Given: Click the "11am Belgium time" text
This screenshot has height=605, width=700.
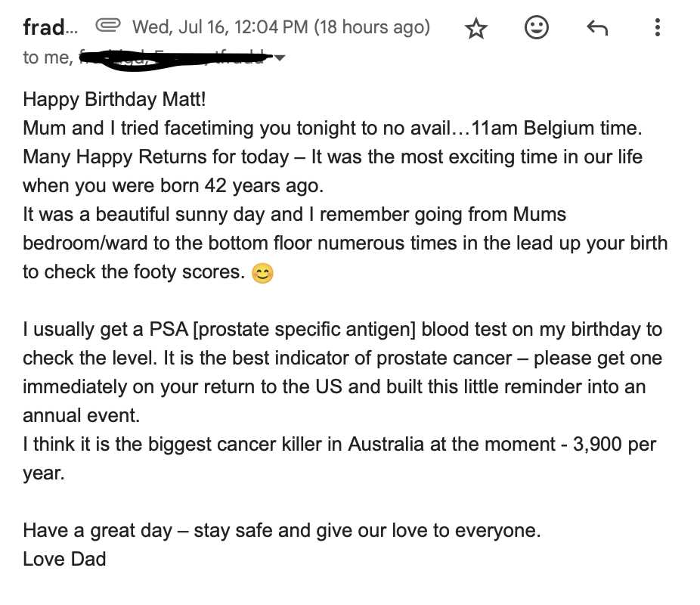Looking at the screenshot, I should 556,129.
